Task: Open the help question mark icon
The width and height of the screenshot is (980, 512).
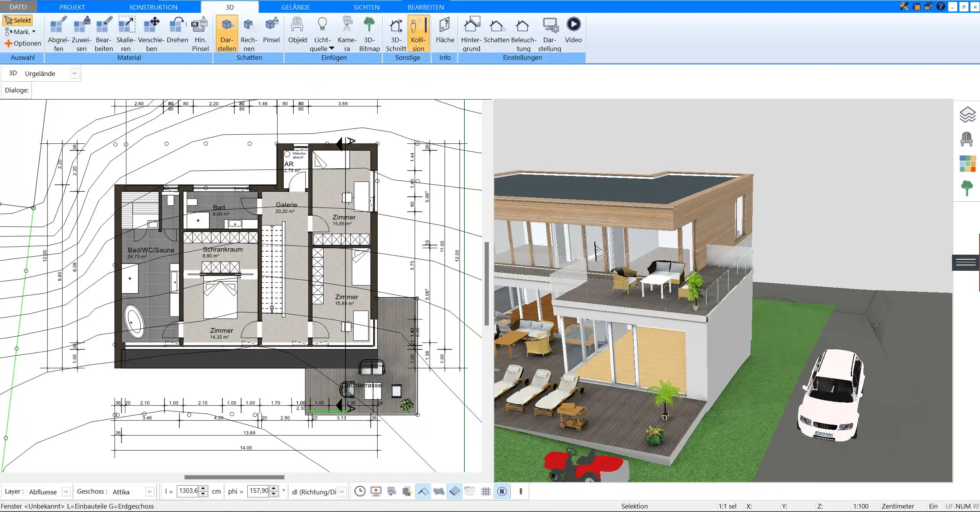Action: point(941,6)
